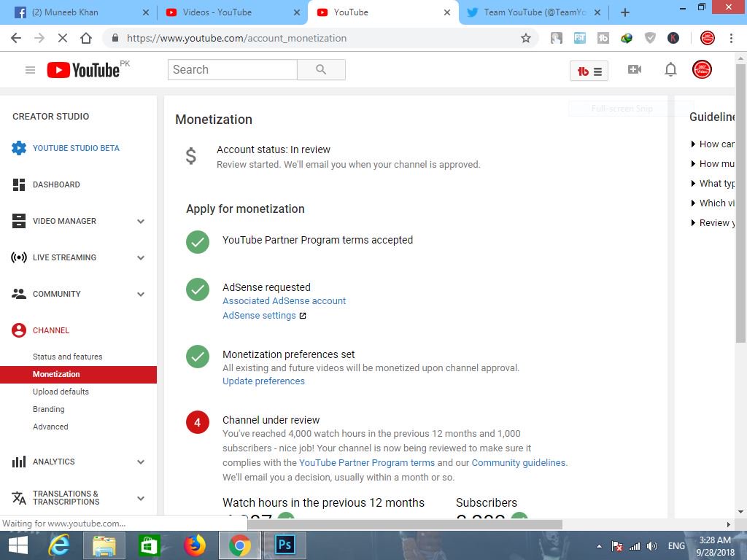
Task: Click the Video Manager sidebar icon
Action: click(18, 221)
